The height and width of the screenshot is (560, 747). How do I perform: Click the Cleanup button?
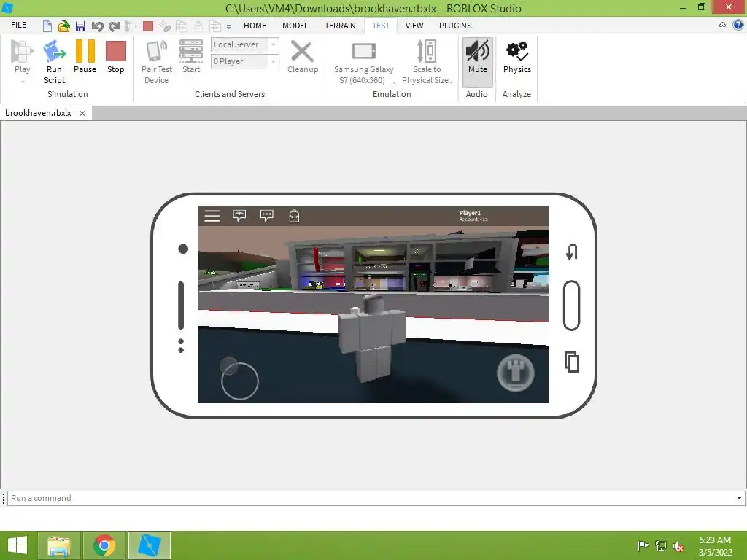pos(303,56)
